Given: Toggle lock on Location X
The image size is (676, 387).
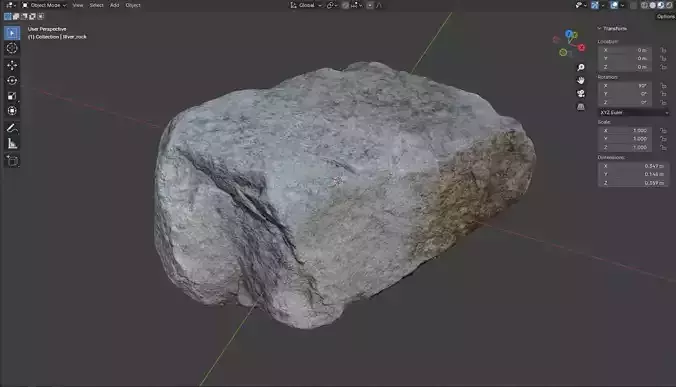Looking at the screenshot, I should 663,50.
